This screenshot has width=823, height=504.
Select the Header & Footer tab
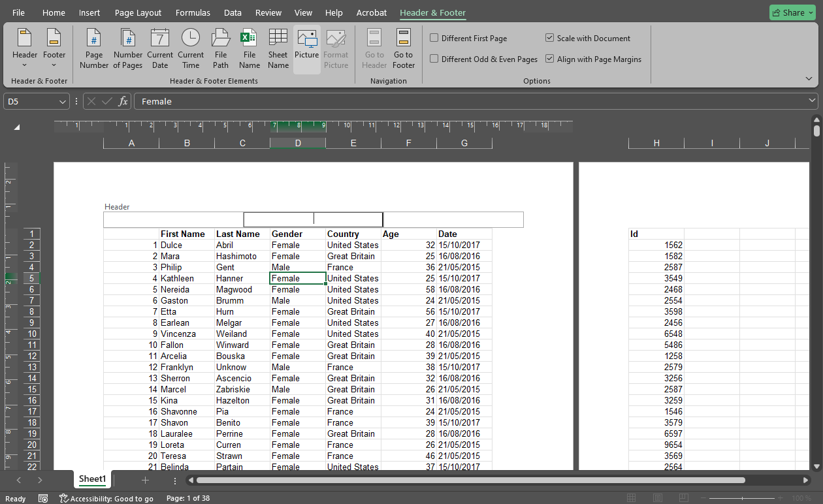[x=433, y=12]
